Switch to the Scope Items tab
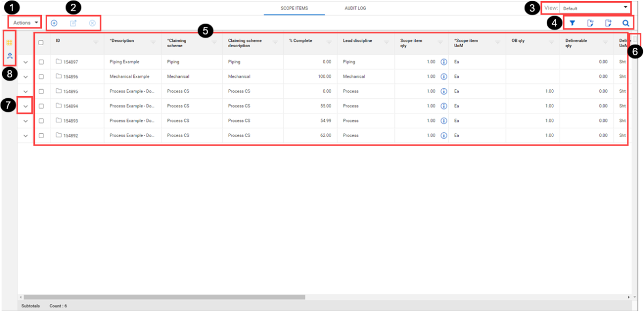This screenshot has height=311, width=644. point(294,9)
